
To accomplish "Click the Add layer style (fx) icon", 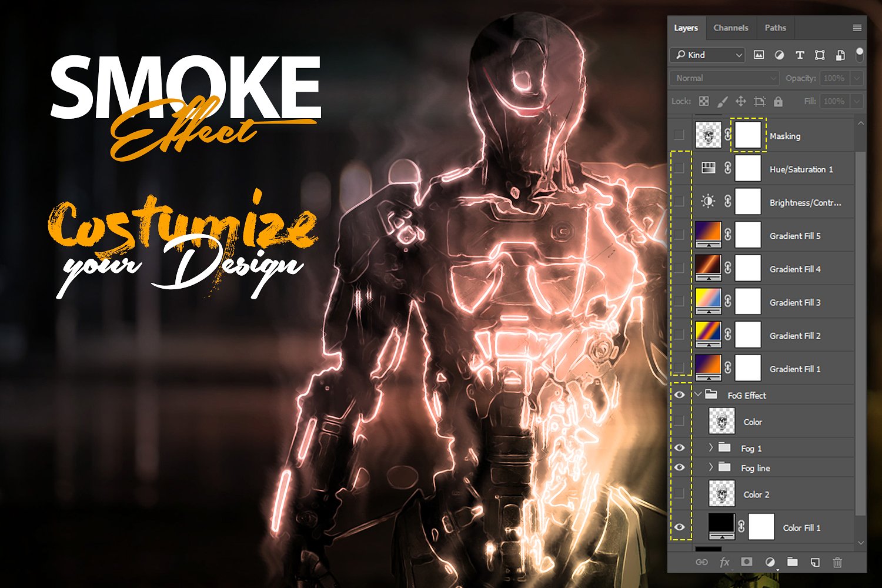I will [x=724, y=562].
